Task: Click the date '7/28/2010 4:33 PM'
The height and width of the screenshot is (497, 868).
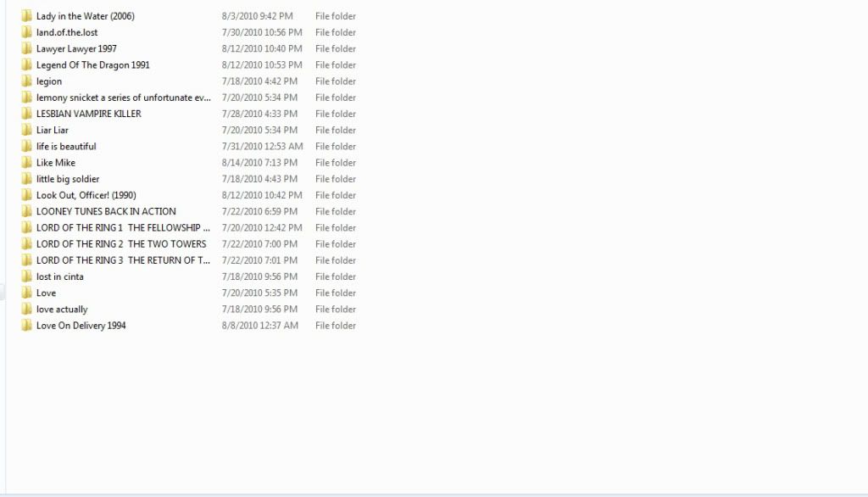Action: coord(259,114)
